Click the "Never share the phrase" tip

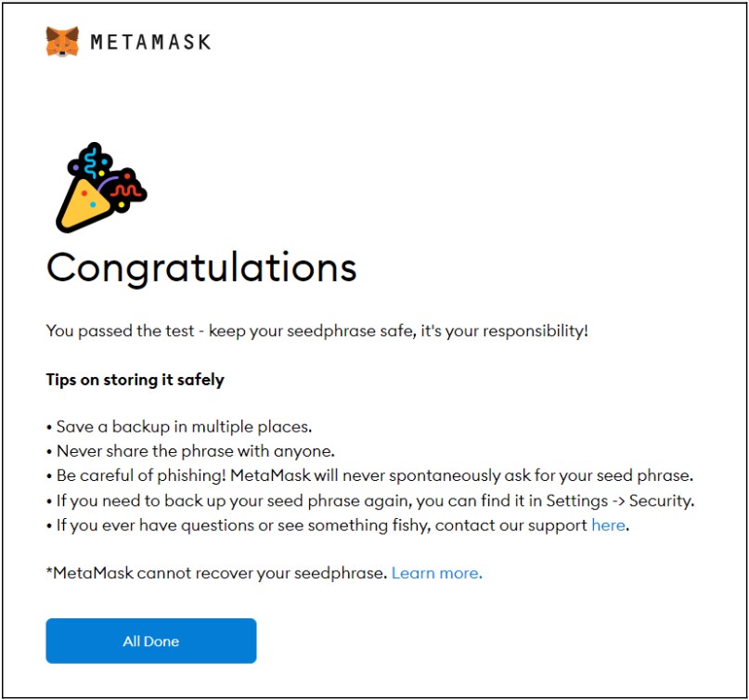tap(194, 451)
